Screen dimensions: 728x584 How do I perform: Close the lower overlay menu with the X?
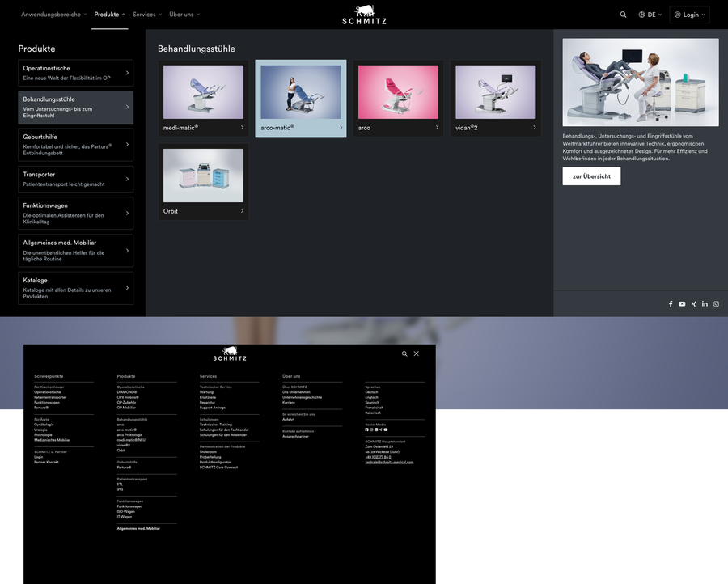coord(417,353)
